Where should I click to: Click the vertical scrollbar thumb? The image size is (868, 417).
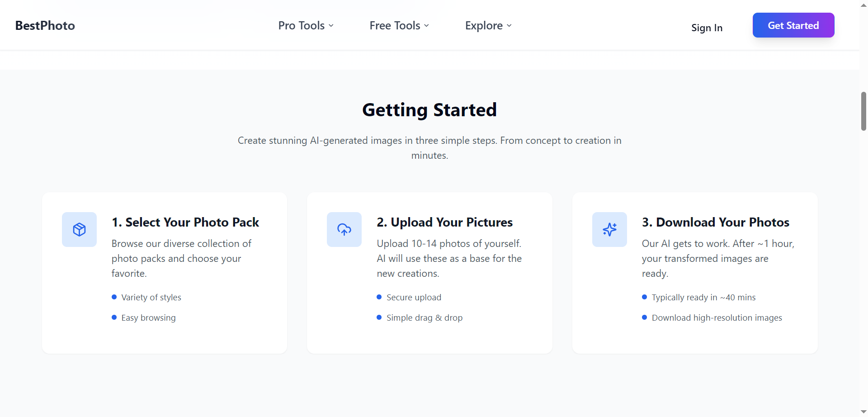(863, 111)
